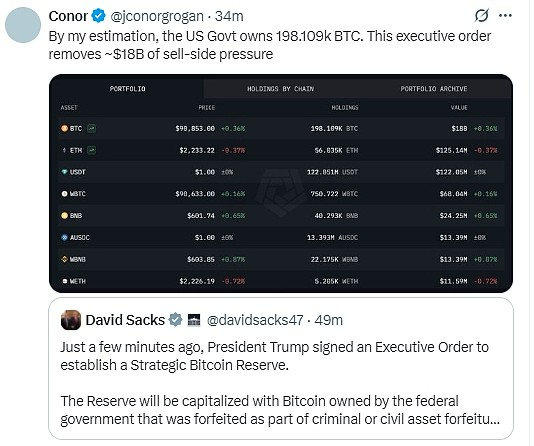Switch to Holdings By Chain tab
Image resolution: width=534 pixels, height=446 pixels.
pyautogui.click(x=280, y=89)
